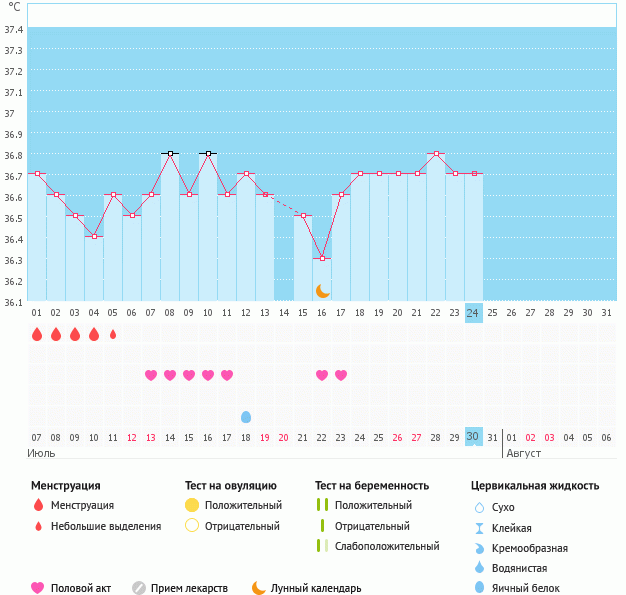Click the Август month label
This screenshot has height=595, width=626.
point(524,453)
